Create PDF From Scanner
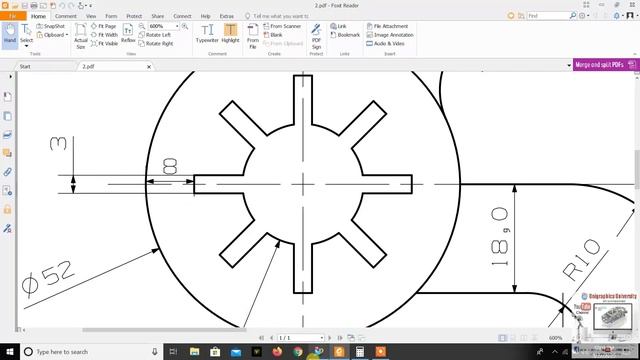This screenshot has width=640, height=360. click(282, 26)
